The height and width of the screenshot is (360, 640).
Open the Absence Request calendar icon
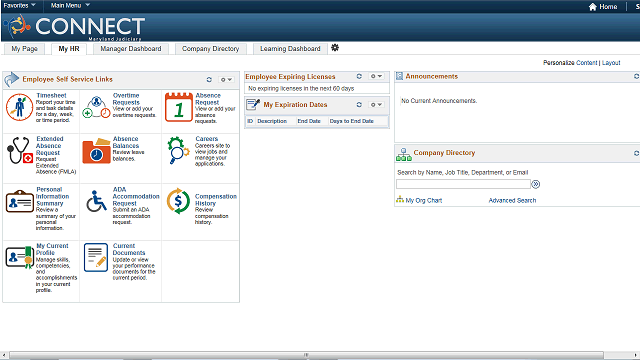point(178,107)
